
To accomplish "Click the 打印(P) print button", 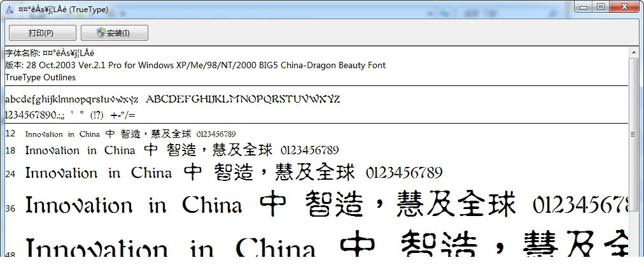I will point(42,33).
